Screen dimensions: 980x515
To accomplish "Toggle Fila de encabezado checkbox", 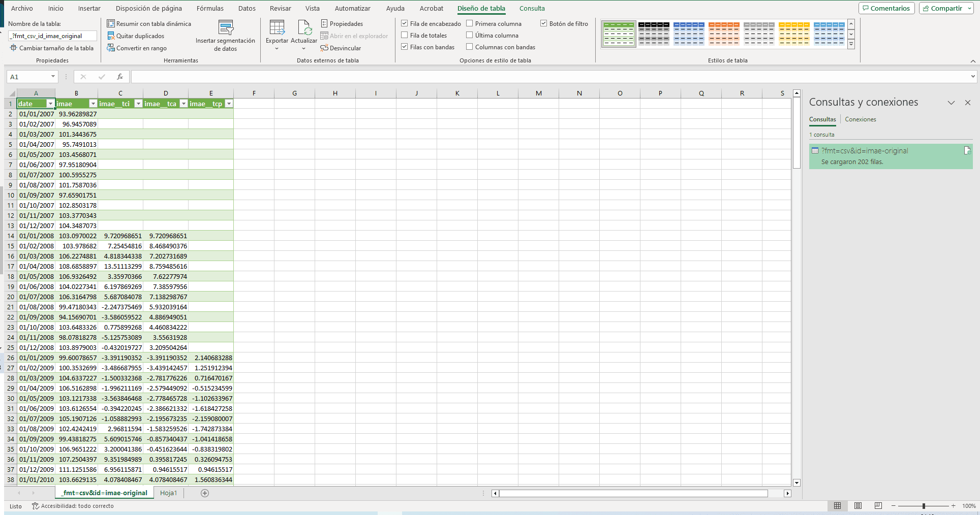I will tap(405, 23).
